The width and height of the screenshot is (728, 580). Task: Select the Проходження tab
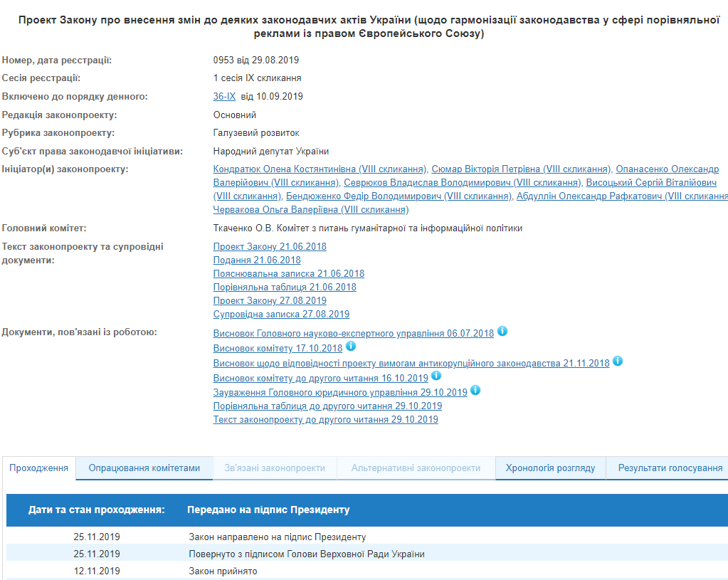39,468
